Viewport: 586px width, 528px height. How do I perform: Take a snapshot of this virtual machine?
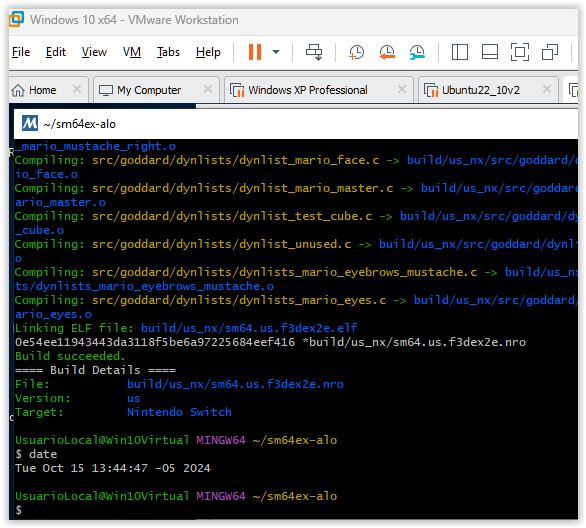coord(356,52)
